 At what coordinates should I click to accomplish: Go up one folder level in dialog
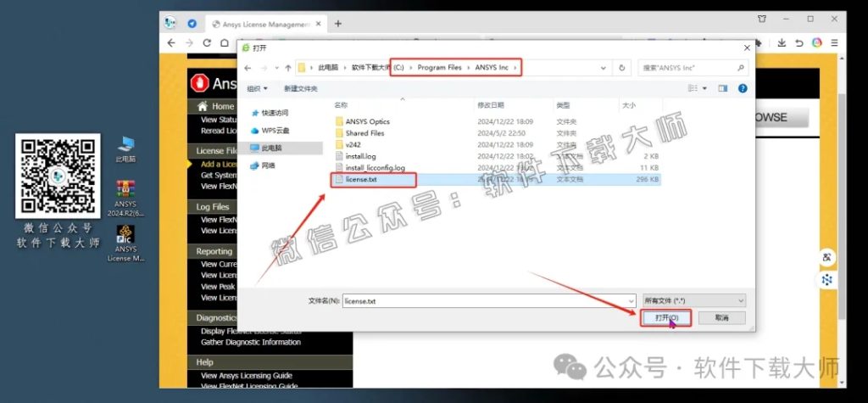(288, 68)
